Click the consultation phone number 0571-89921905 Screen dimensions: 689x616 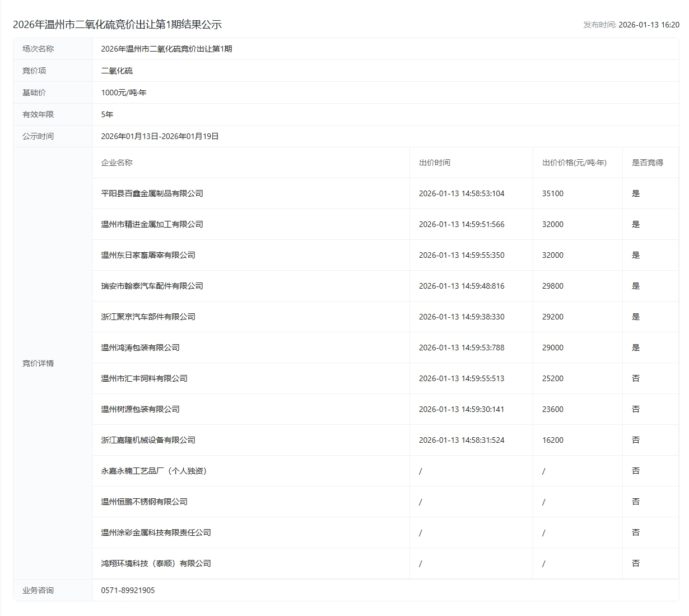pos(128,590)
